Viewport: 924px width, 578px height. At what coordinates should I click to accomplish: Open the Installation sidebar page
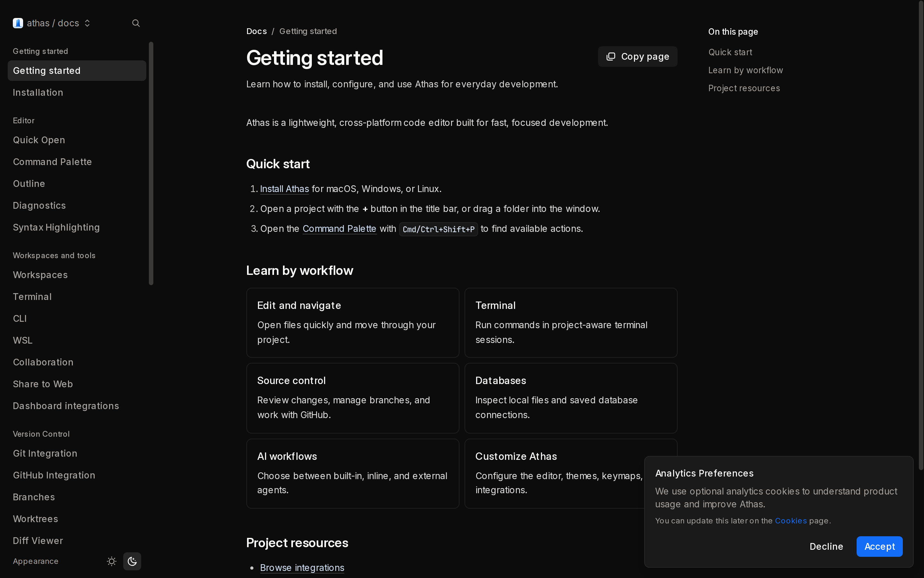coord(77,92)
